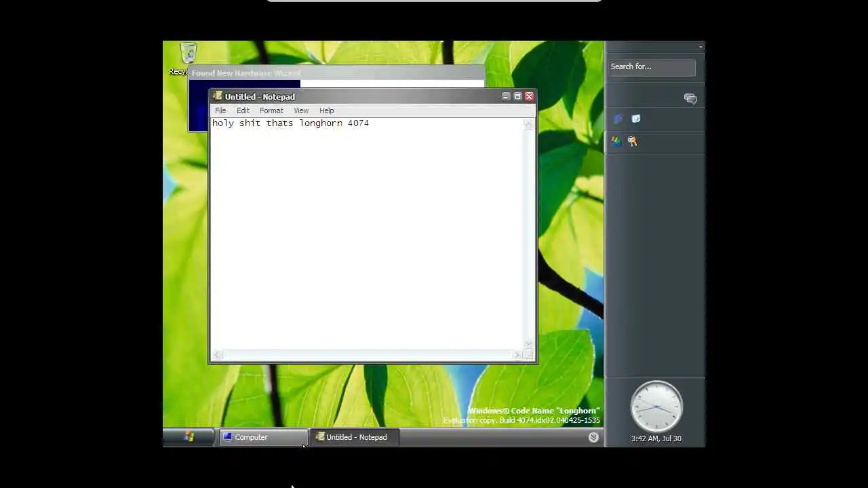Click Notepad horizontal scrollbar right arrow
Screen dimensions: 868x488
pos(517,354)
